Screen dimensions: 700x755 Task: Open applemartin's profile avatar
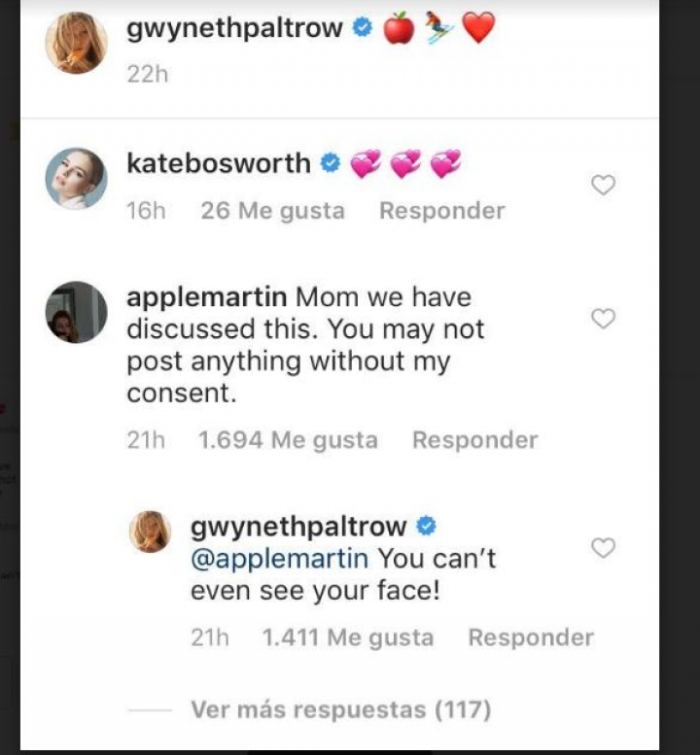click(76, 313)
